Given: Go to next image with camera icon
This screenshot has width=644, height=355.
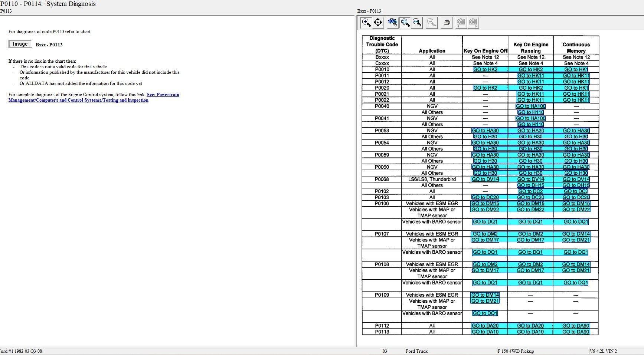Looking at the screenshot, I should coord(473,23).
